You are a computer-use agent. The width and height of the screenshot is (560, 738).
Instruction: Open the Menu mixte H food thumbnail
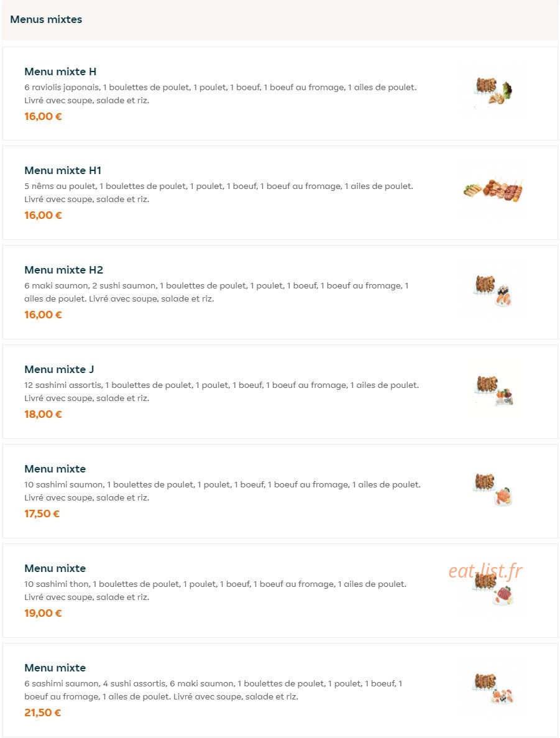[x=493, y=91]
